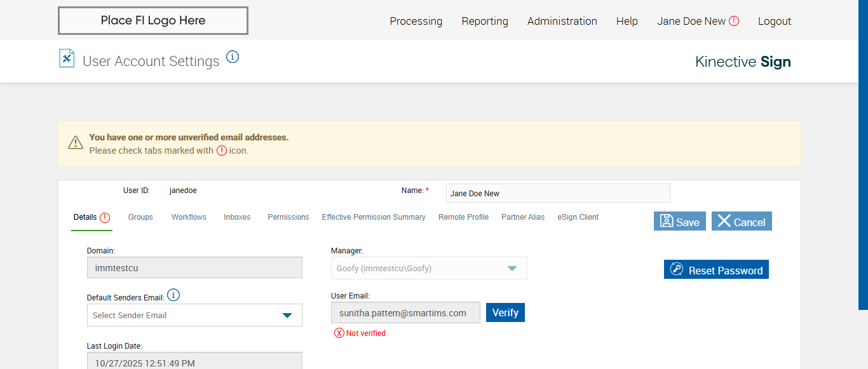Click the red alert icon next to Jane Doe New
868x369 pixels.
(x=734, y=21)
